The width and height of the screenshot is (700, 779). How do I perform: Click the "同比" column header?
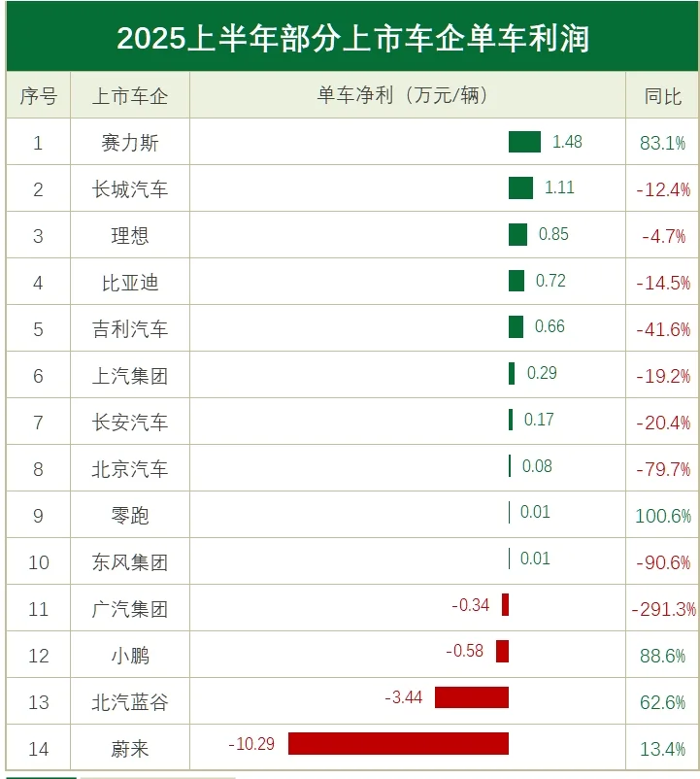click(x=663, y=96)
